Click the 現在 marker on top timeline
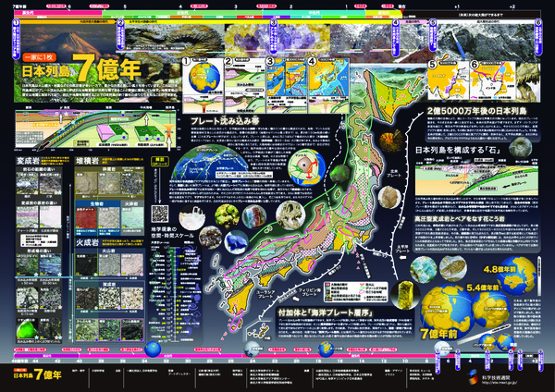Viewport: 555px width, 392px height. tap(399, 6)
